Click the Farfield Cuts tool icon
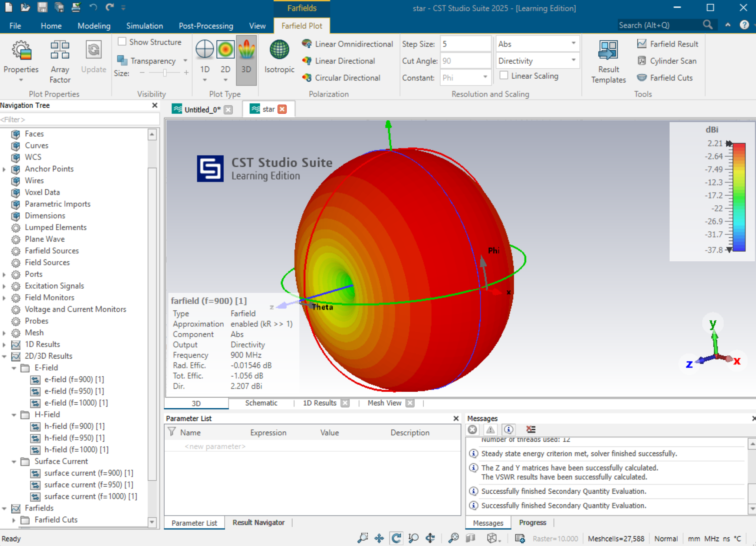Screen dimensions: 756x546 [x=642, y=78]
